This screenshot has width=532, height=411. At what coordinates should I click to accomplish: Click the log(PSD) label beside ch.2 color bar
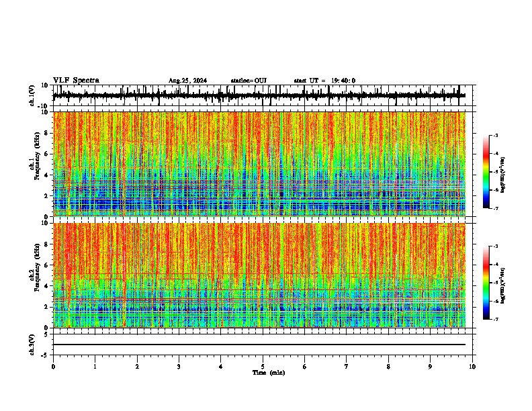(x=502, y=286)
